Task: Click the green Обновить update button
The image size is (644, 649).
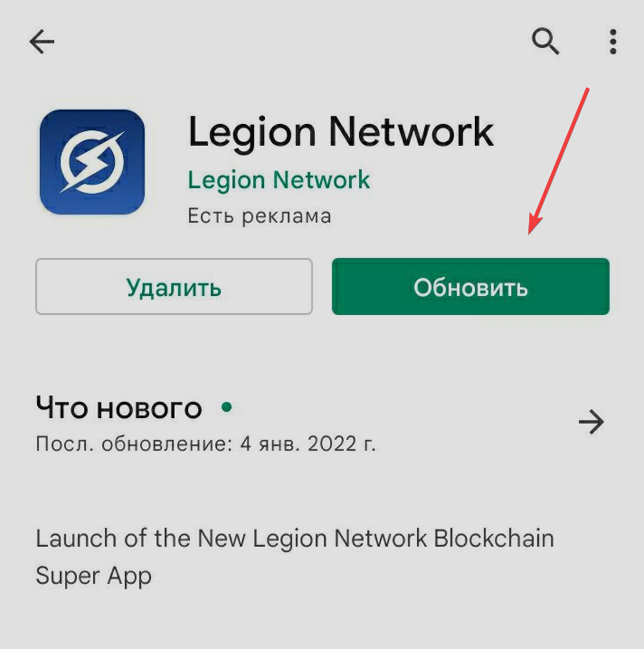Action: (470, 286)
